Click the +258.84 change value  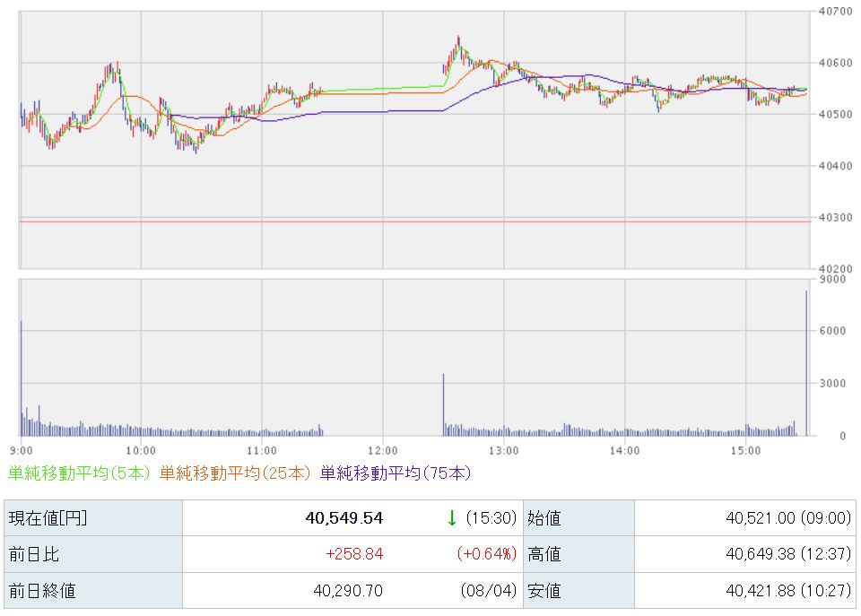pos(354,554)
